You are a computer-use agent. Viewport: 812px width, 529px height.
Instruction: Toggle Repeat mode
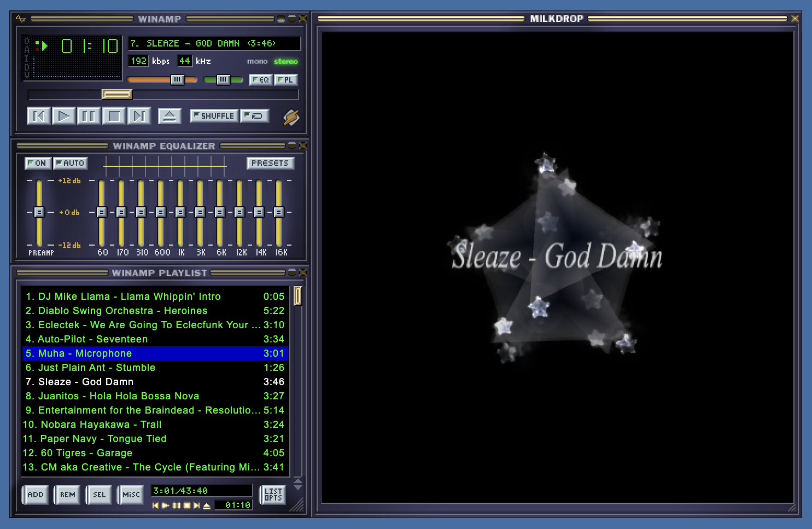click(x=255, y=116)
